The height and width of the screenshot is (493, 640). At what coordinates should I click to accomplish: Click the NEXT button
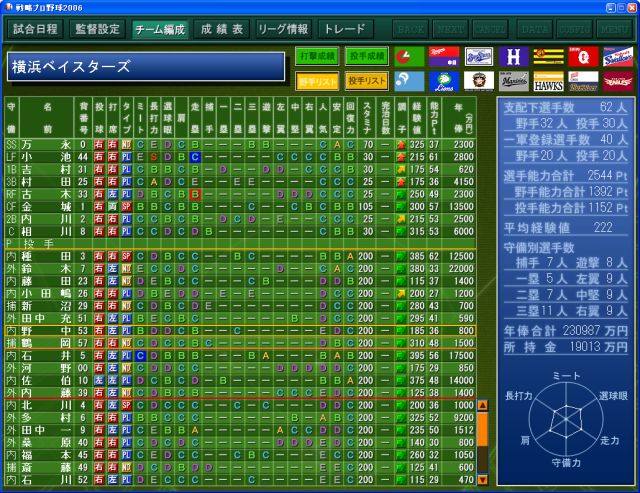tap(450, 29)
